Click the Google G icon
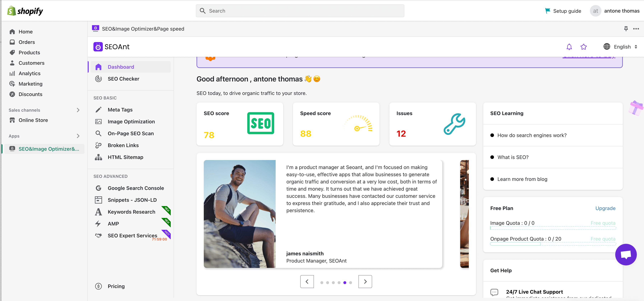The width and height of the screenshot is (644, 301). coord(98,188)
